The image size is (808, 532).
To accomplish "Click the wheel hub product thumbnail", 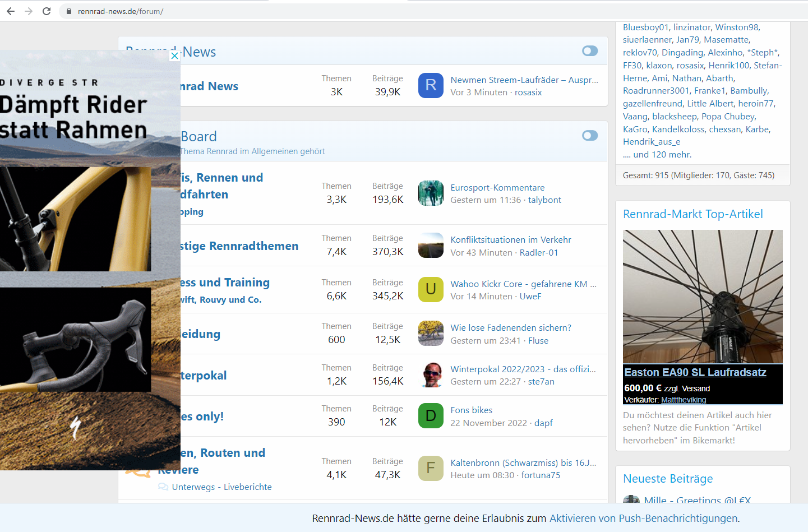I will coord(703,296).
